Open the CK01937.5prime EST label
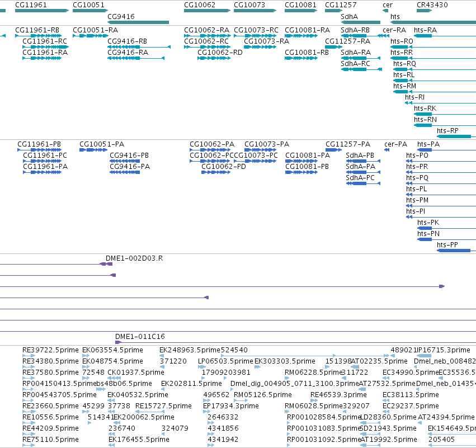The height and width of the screenshot is (448, 476). click(136, 372)
